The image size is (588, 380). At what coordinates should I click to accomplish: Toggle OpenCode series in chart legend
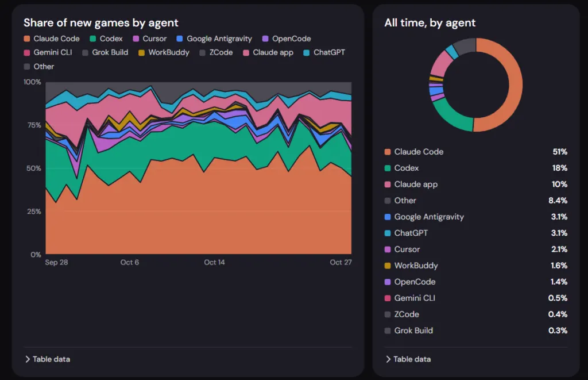coord(287,39)
